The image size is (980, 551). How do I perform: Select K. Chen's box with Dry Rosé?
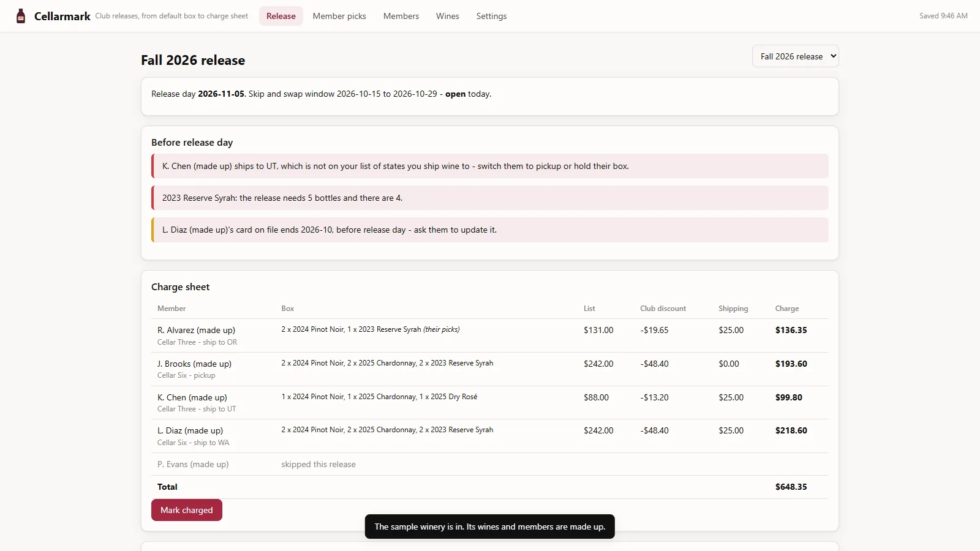379,397
